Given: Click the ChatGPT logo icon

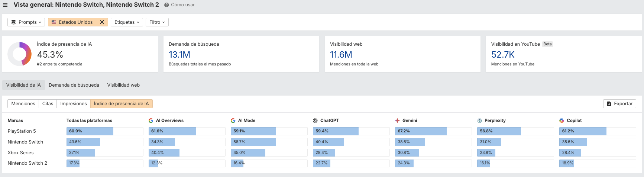Looking at the screenshot, I should (x=315, y=120).
